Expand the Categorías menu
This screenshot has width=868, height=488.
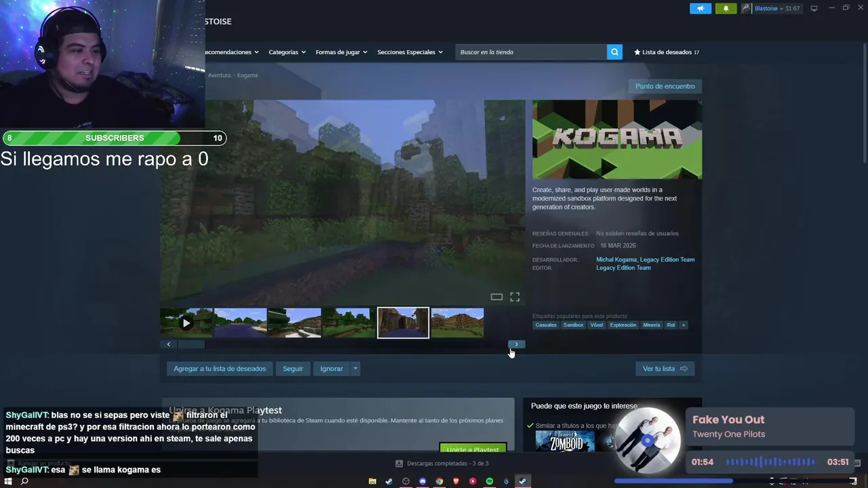click(x=287, y=52)
